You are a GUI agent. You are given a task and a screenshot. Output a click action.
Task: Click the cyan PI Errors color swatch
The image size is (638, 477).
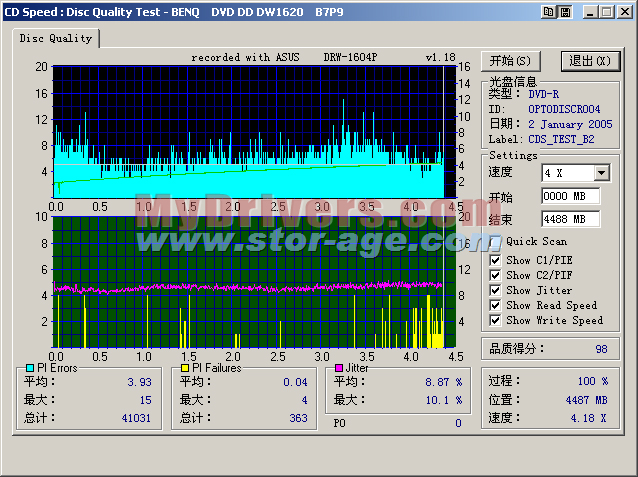30,368
